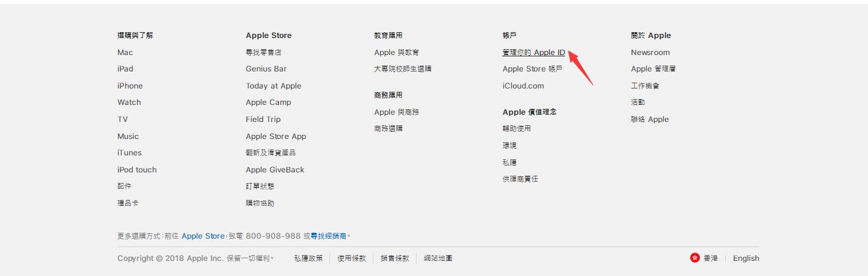This screenshot has height=276, width=868.
Task: Click the 訂單狀態 link
Action: tap(260, 186)
